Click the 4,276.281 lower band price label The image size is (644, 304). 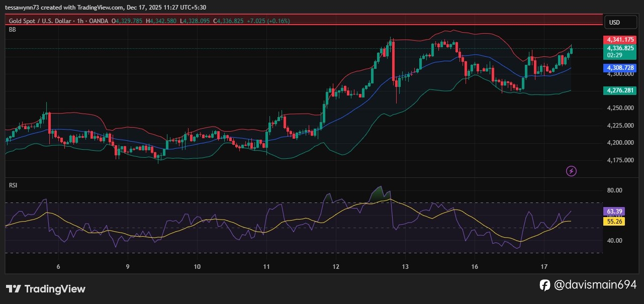tap(619, 90)
